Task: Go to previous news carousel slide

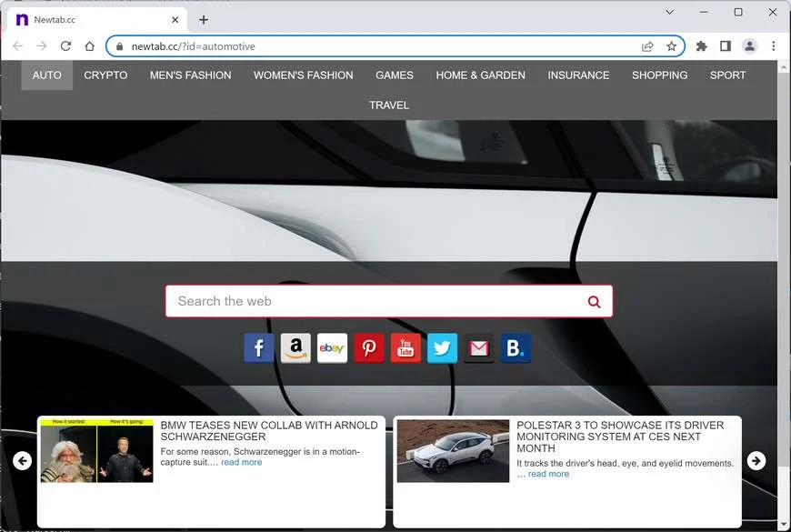Action: (22, 461)
